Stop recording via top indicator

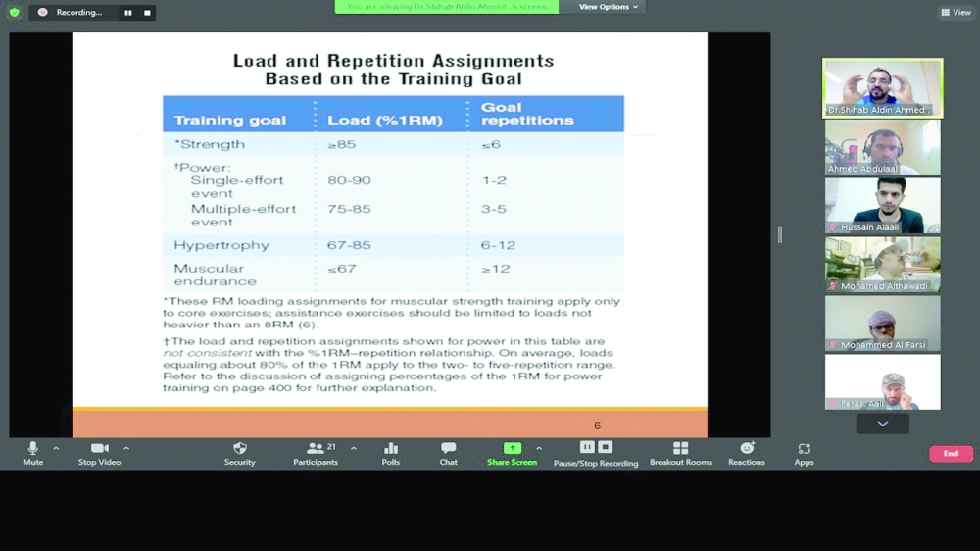tap(147, 13)
